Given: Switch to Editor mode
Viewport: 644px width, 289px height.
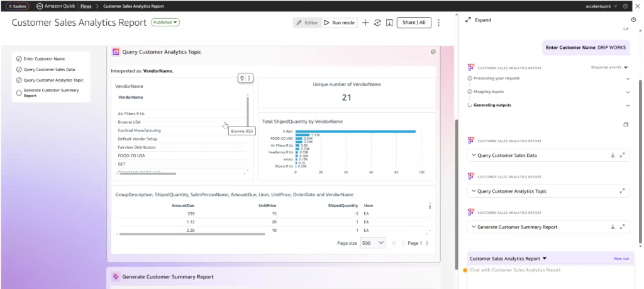Looking at the screenshot, I should 307,23.
